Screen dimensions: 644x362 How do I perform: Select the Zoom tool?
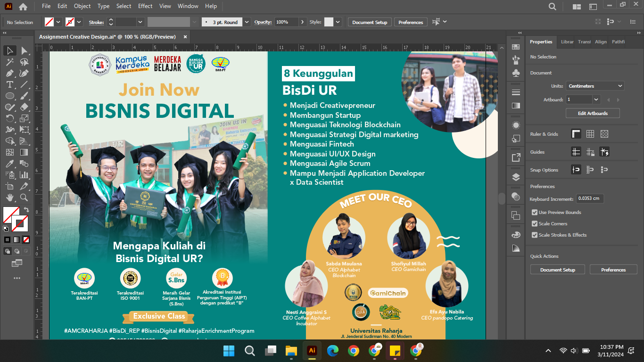[x=24, y=197]
